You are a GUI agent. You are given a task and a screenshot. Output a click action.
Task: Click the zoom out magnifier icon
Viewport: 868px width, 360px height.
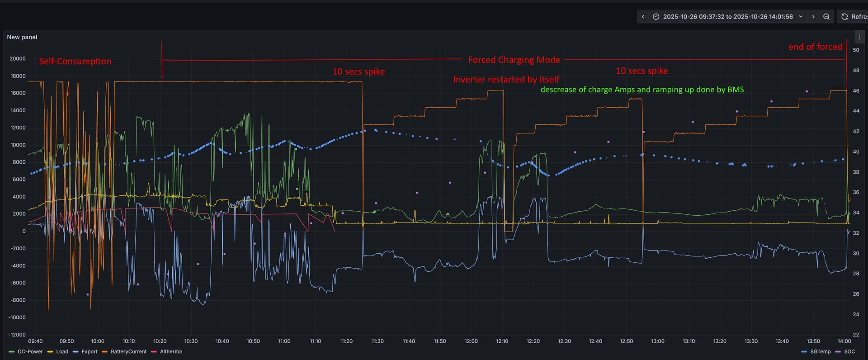(826, 17)
